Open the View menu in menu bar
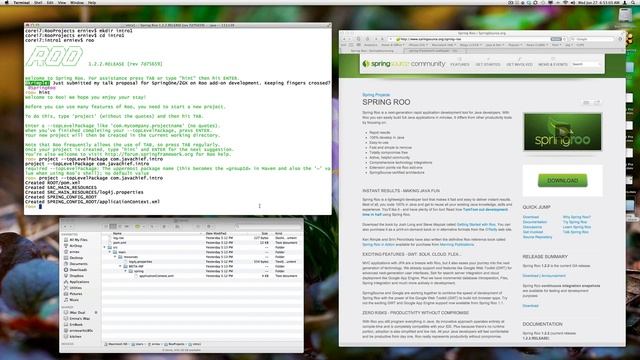The height and width of the screenshot is (360, 640). click(x=62, y=2)
